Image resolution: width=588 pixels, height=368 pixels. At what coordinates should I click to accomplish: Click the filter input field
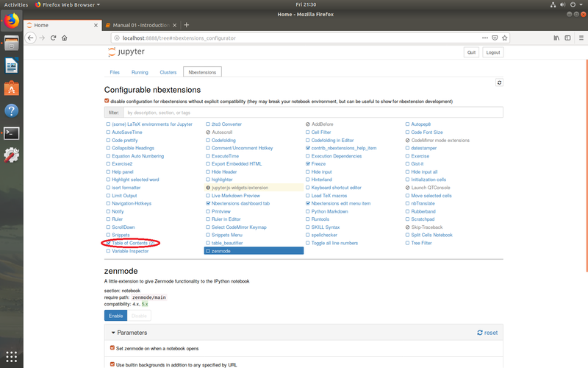tap(313, 113)
